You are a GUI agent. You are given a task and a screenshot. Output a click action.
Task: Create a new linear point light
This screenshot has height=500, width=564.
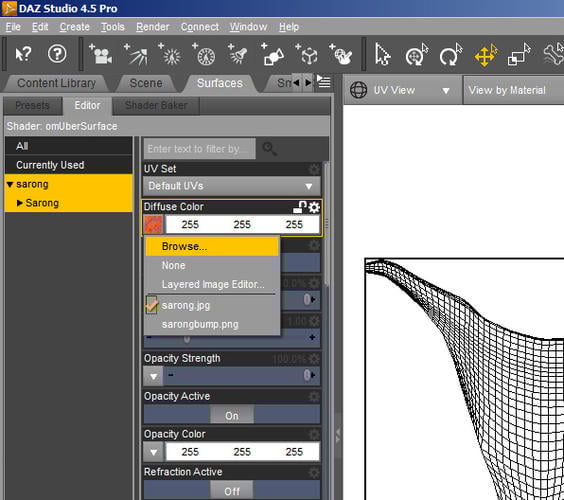click(204, 55)
